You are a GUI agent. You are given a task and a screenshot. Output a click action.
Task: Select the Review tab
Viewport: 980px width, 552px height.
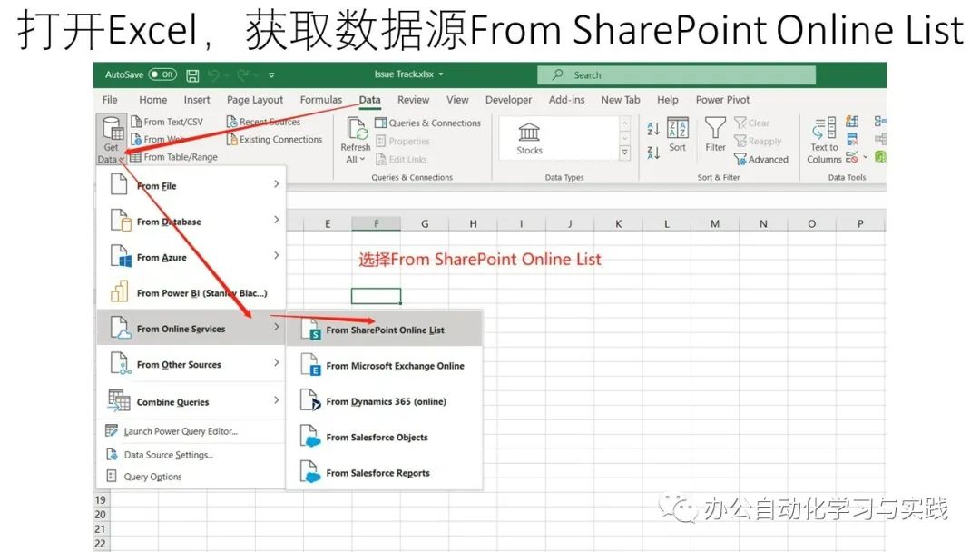click(413, 99)
